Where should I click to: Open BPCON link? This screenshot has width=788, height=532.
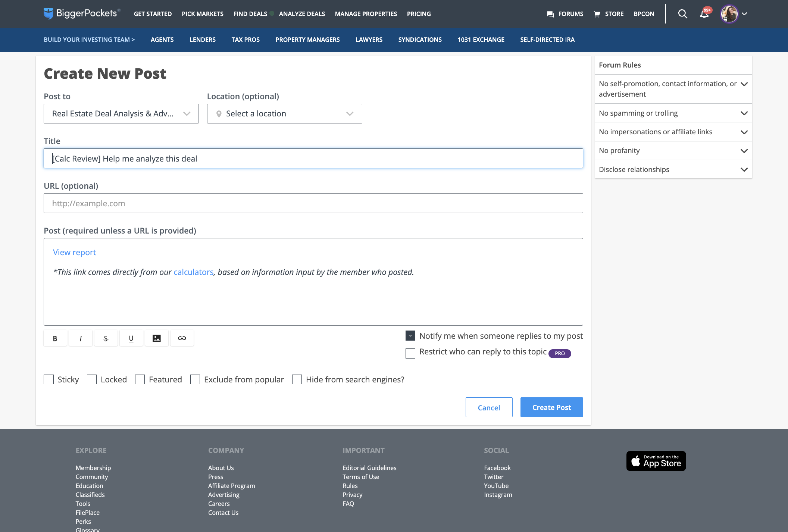pos(644,14)
